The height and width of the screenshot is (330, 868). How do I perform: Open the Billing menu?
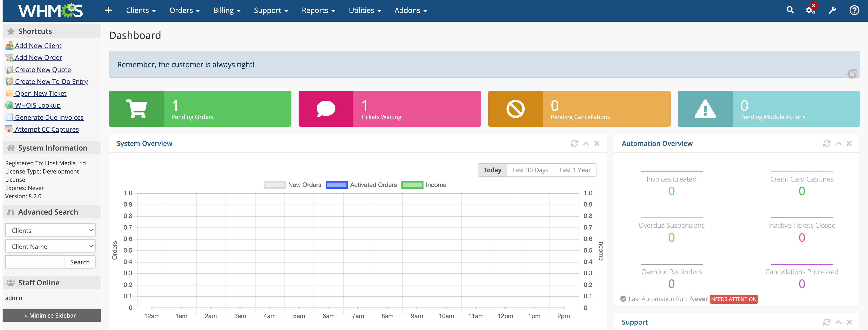(227, 10)
